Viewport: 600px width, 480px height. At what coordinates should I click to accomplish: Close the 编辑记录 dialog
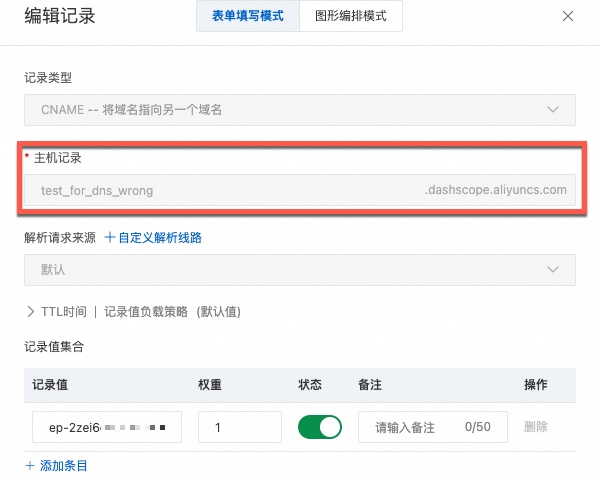pyautogui.click(x=568, y=16)
